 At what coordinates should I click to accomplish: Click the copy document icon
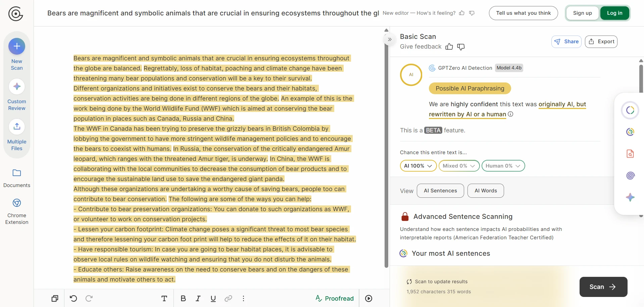tap(55, 298)
